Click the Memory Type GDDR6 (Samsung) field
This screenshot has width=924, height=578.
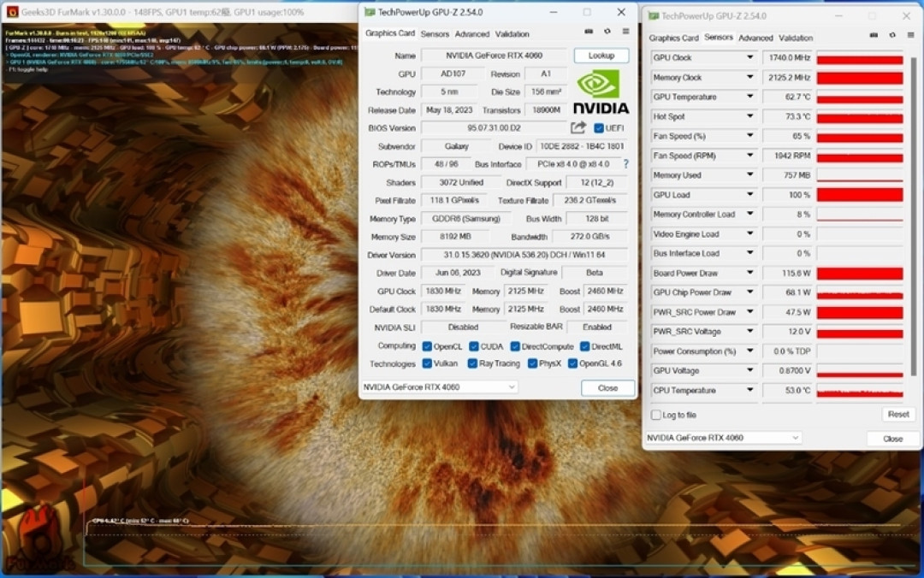[x=466, y=219]
